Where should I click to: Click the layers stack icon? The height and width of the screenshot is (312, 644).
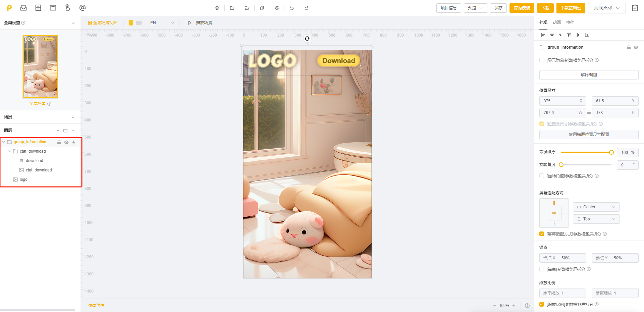click(217, 8)
